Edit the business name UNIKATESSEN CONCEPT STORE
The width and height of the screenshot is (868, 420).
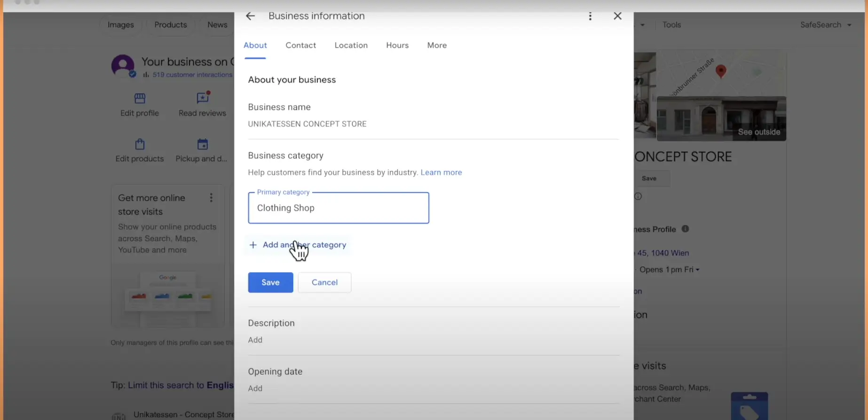307,124
